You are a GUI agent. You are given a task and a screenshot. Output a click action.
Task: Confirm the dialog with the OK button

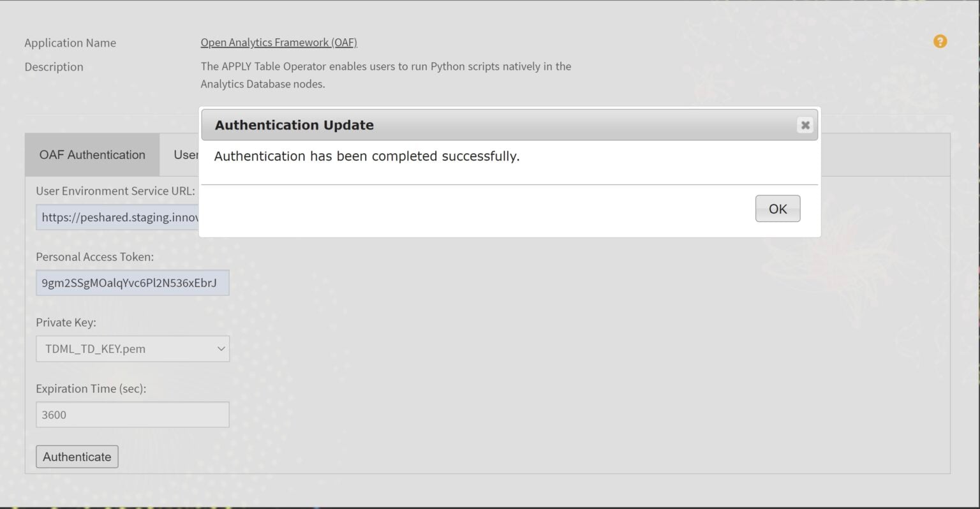coord(778,209)
